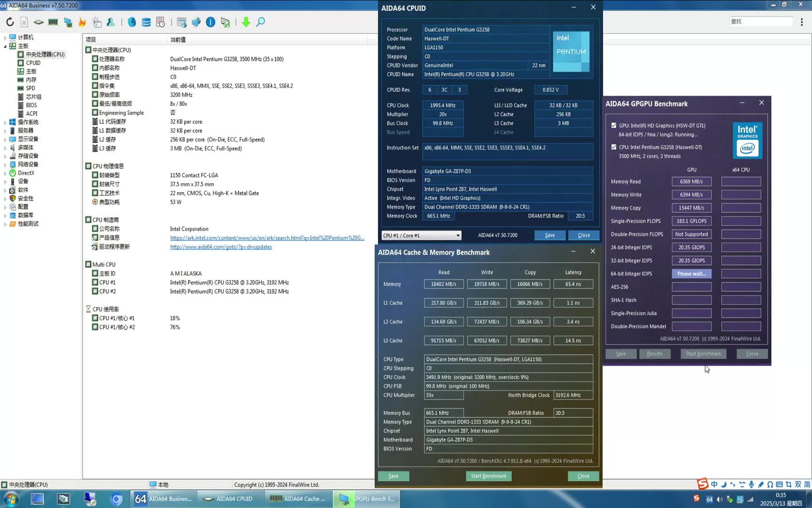Disable the GPU checkbox in GPGPU Benchmark
The width and height of the screenshot is (812, 508).
614,126
